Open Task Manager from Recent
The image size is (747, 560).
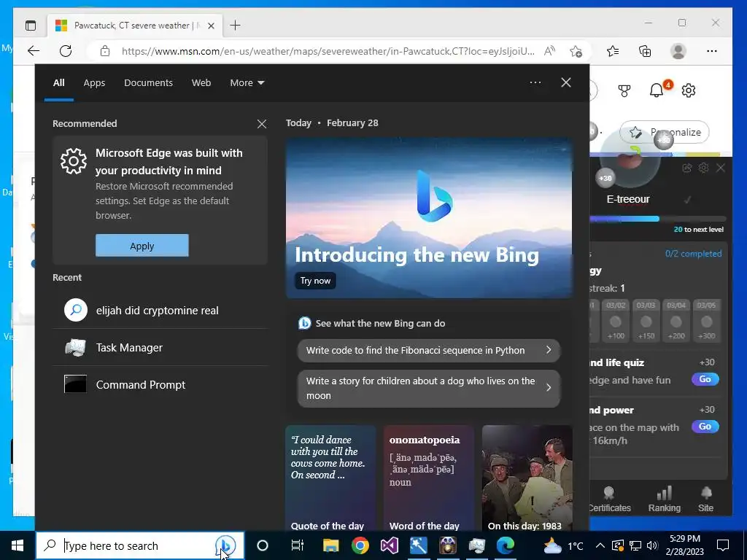[160, 348]
